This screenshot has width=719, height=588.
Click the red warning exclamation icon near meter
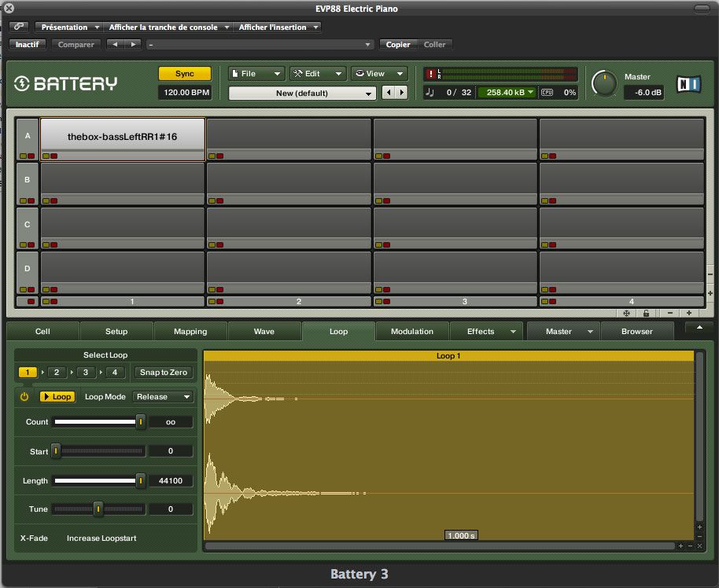coord(430,74)
